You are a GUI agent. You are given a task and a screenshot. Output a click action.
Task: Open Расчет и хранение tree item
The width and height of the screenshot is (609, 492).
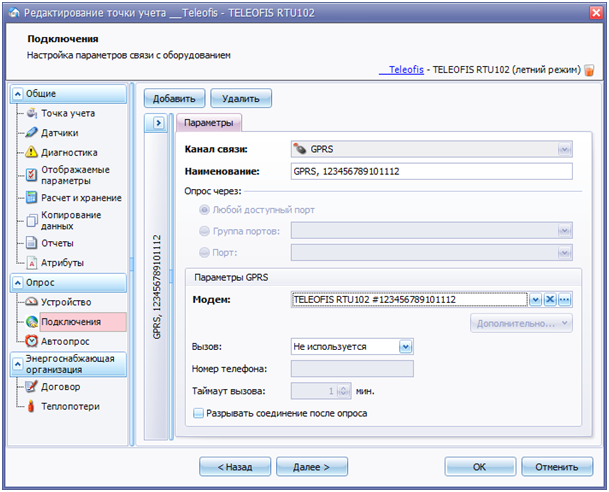pos(81,198)
